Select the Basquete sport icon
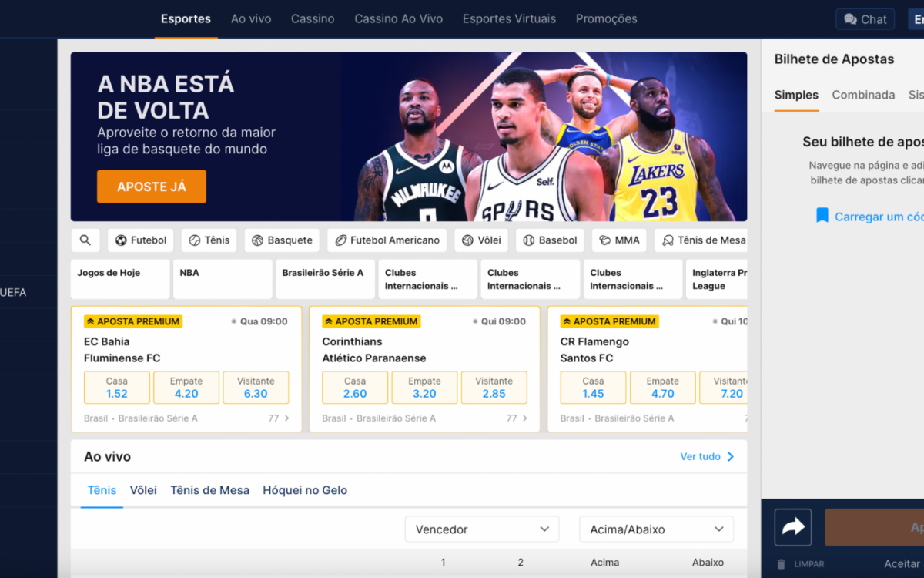 [282, 240]
